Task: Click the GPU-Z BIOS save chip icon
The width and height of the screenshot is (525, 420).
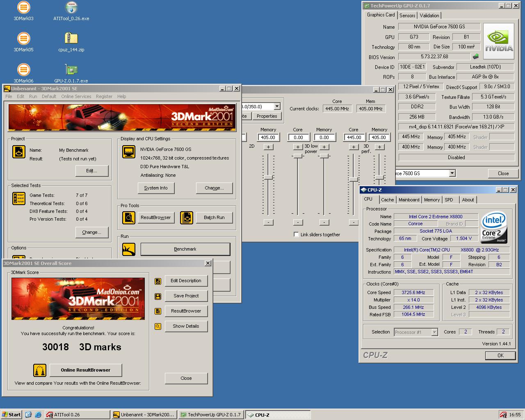Action: tap(476, 57)
